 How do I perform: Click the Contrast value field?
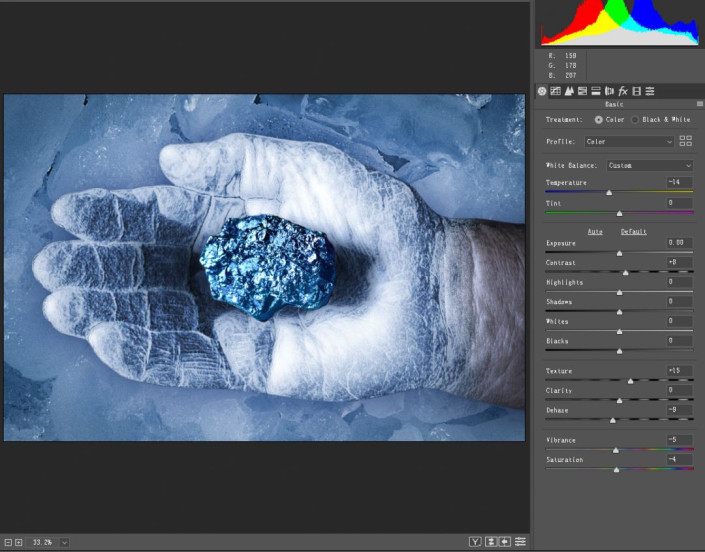click(x=679, y=262)
